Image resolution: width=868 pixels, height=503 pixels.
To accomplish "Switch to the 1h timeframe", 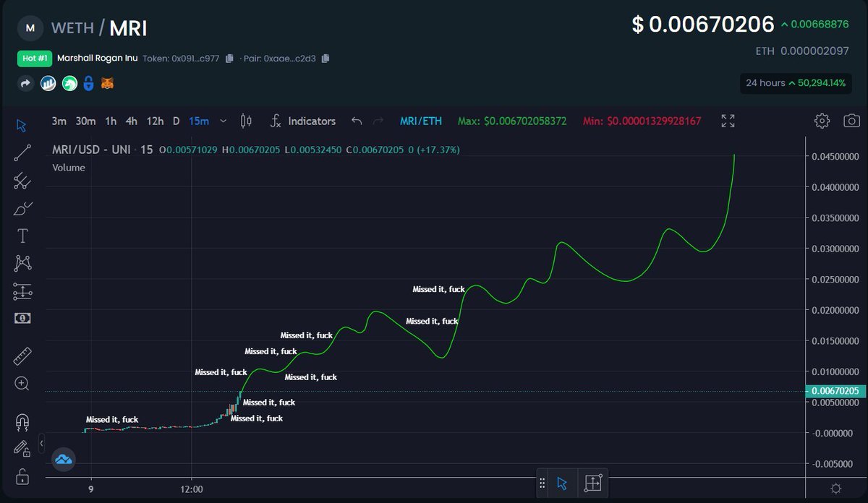I will (110, 121).
